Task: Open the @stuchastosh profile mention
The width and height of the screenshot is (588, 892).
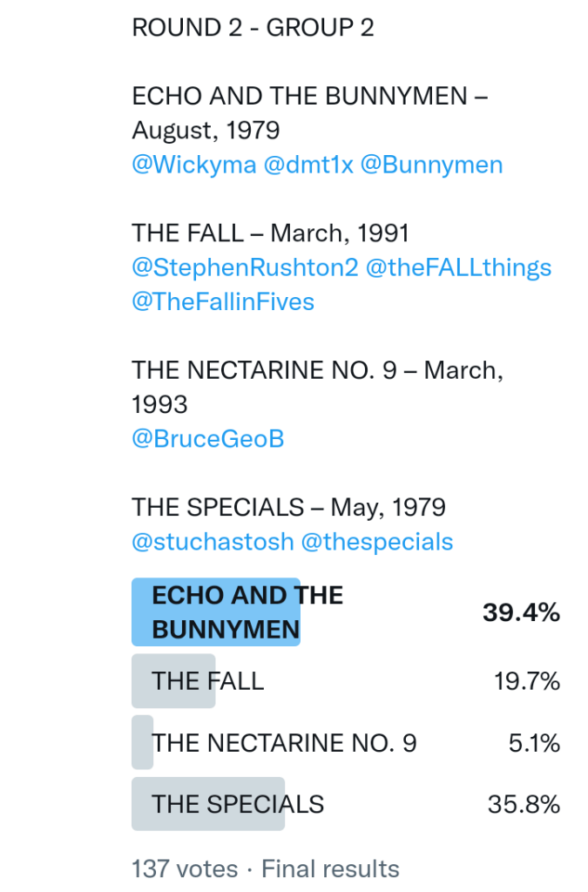Action: 213,542
